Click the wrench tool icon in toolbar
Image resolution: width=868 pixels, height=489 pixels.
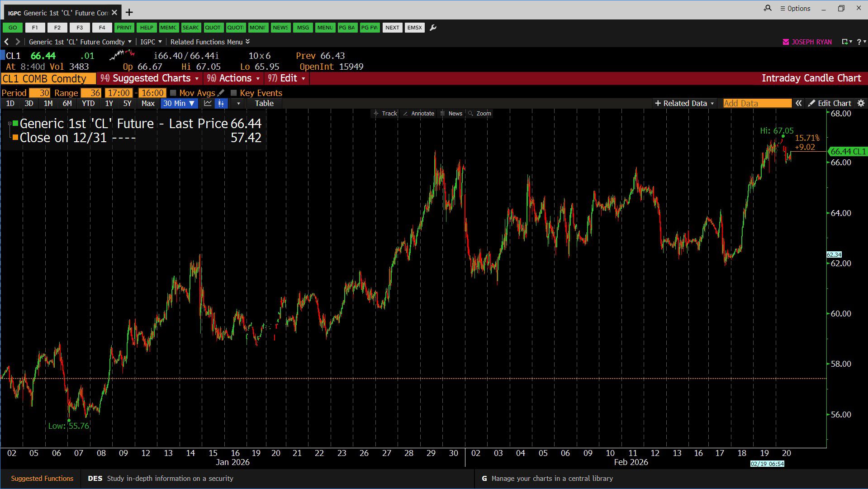coord(433,28)
